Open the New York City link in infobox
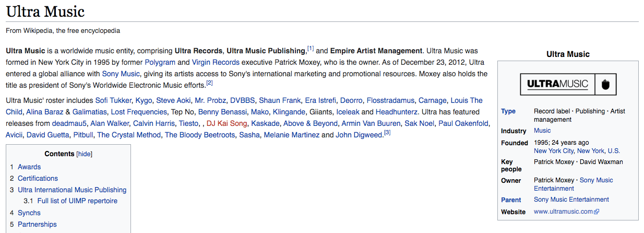This screenshot has height=233, width=644. [x=554, y=150]
